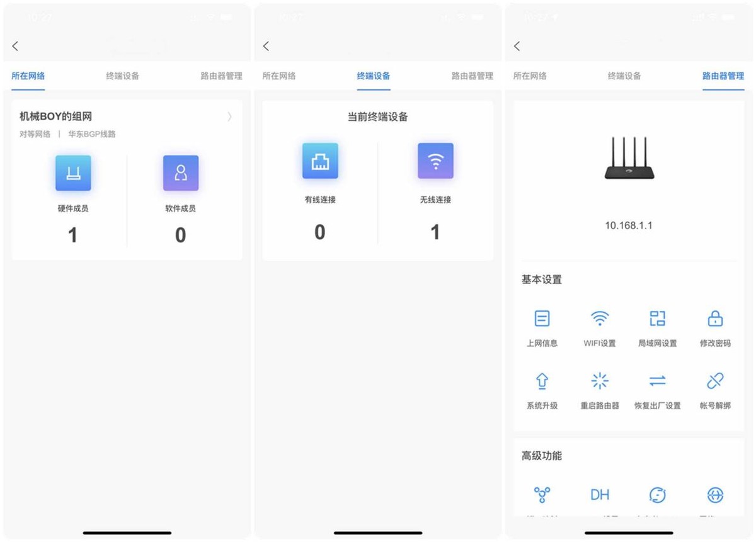Open 上网信息 (internet info) icon
Image resolution: width=756 pixels, height=542 pixels.
point(542,319)
